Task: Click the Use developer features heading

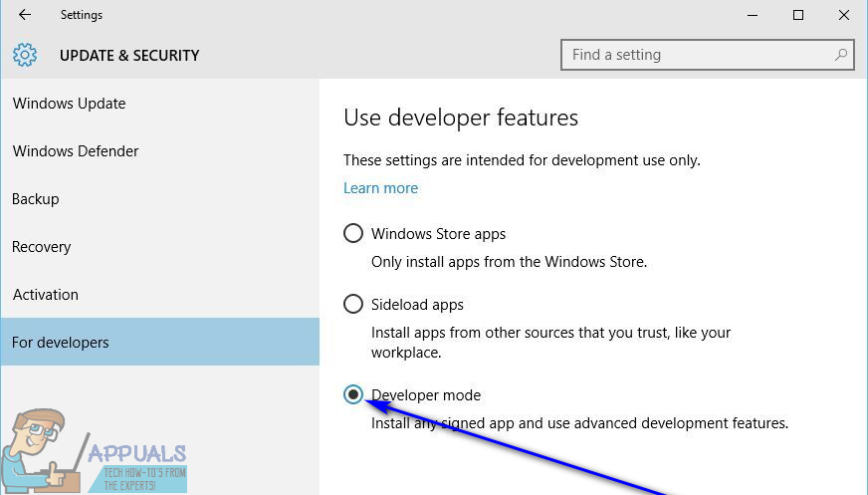Action: tap(461, 118)
